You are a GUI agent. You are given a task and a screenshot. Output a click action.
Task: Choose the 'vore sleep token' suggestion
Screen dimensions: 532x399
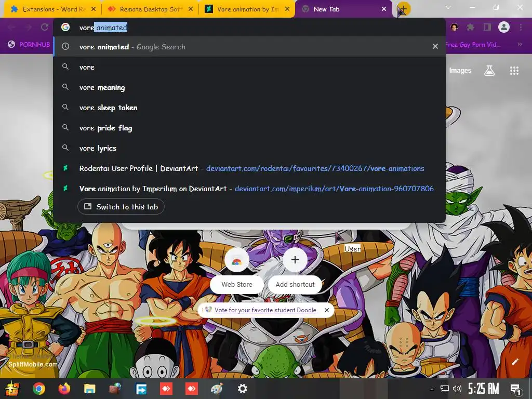click(x=249, y=108)
